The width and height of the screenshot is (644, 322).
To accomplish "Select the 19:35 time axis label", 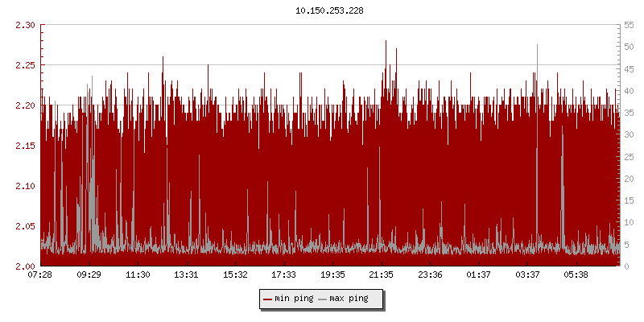I will coord(332,275).
